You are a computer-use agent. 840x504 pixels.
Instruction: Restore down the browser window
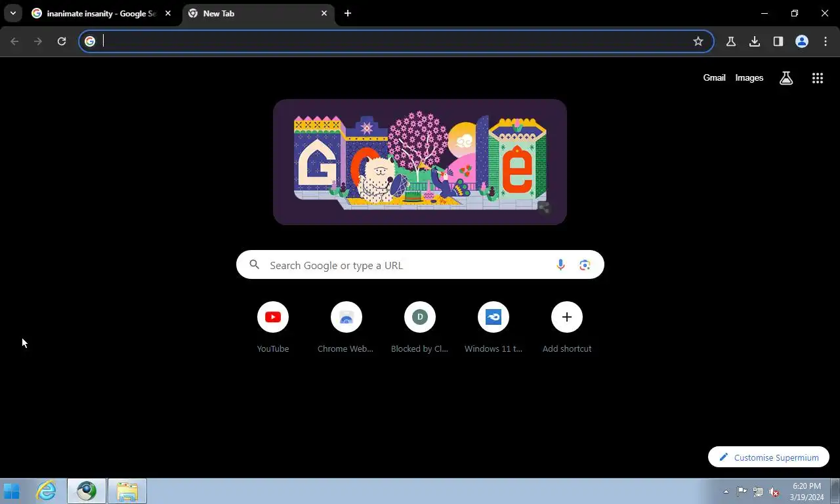[x=795, y=13]
